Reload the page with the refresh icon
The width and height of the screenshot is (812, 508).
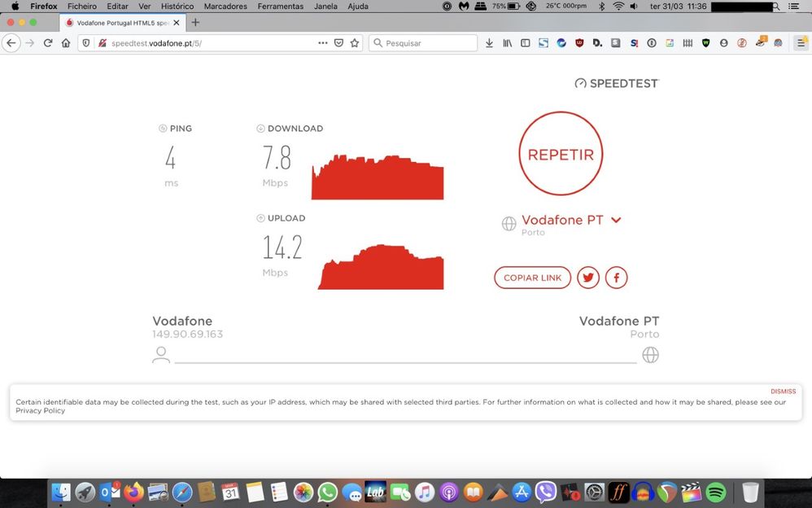pyautogui.click(x=48, y=43)
